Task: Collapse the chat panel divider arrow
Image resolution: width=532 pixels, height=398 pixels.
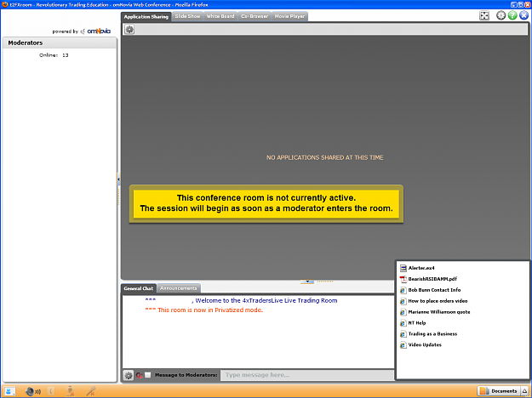Action: (x=307, y=281)
